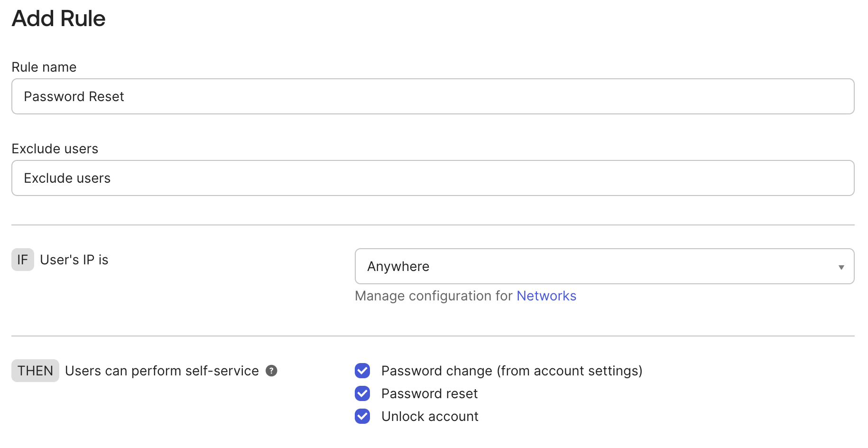
Task: Toggle the Password reset checkbox
Action: point(362,393)
